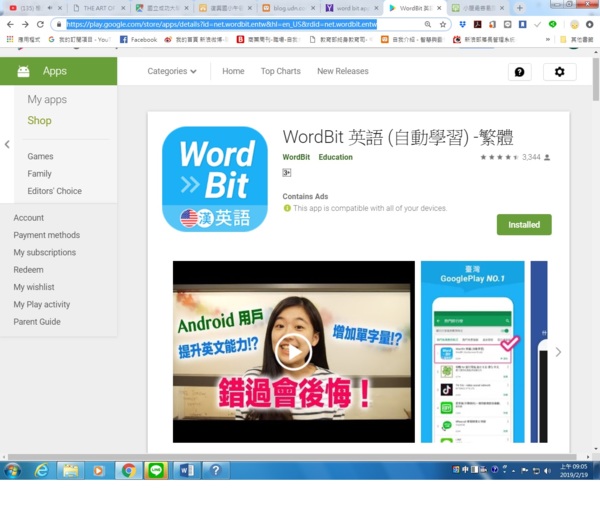Bookmark page with star icon

pyautogui.click(x=442, y=24)
